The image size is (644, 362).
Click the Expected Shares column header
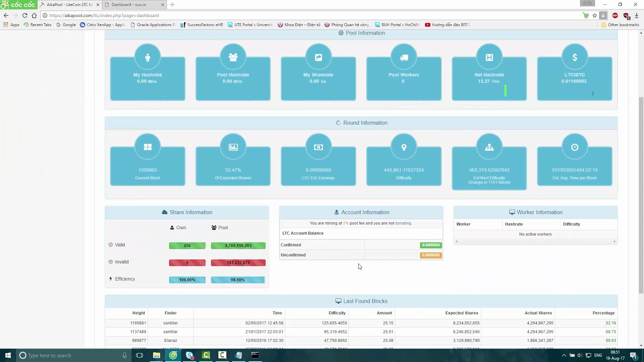tap(461, 313)
